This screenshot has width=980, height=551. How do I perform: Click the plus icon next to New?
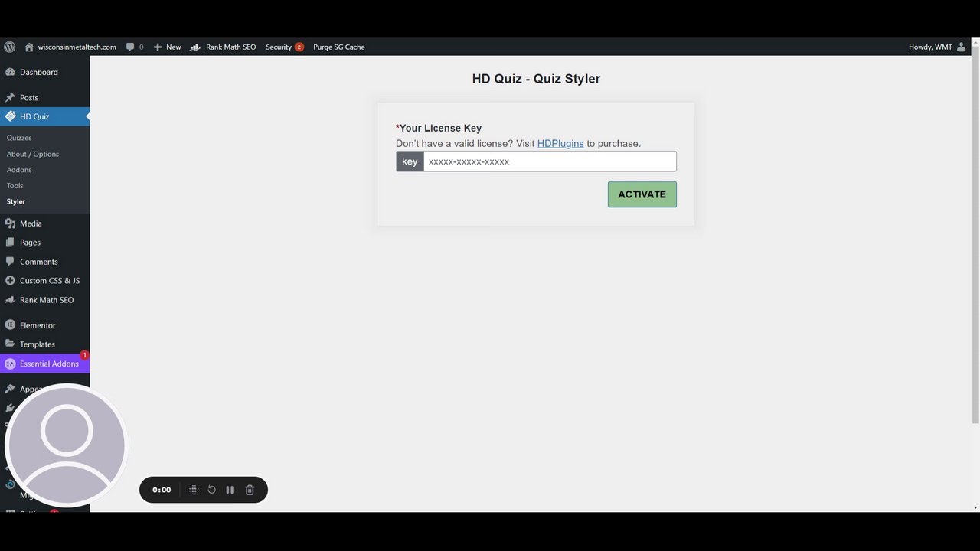(x=158, y=47)
